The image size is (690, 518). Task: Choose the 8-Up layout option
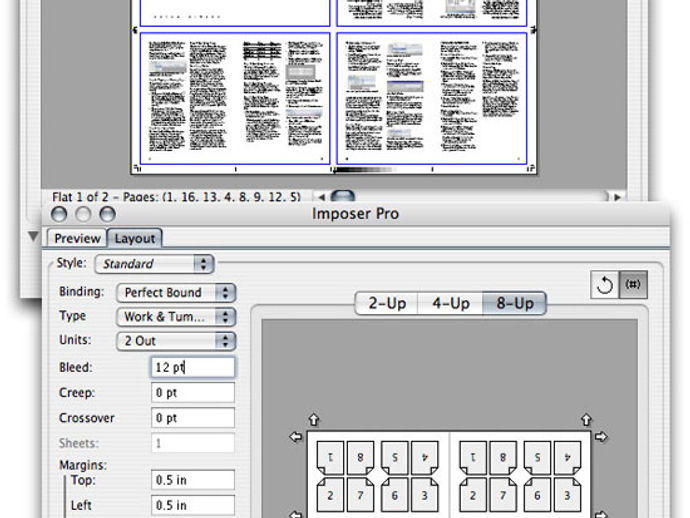pos(515,303)
